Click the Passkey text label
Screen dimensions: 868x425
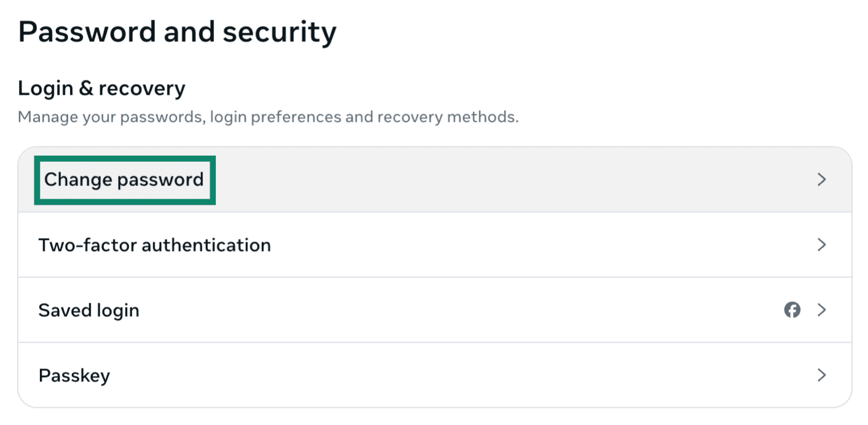(74, 375)
